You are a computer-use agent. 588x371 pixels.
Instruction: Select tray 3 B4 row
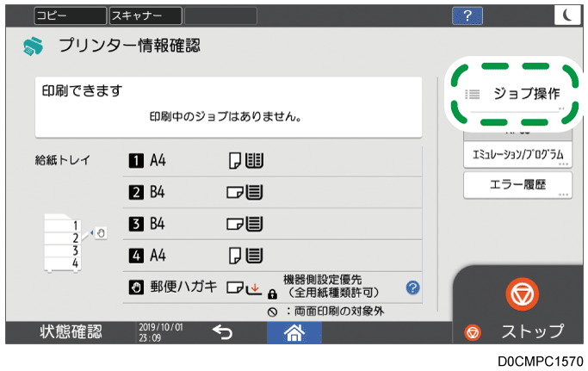coord(273,224)
